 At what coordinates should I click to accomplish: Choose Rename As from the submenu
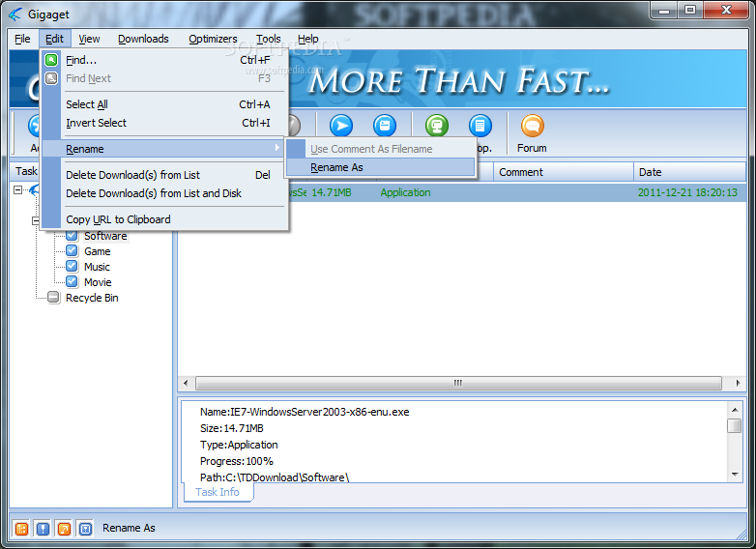pos(380,167)
